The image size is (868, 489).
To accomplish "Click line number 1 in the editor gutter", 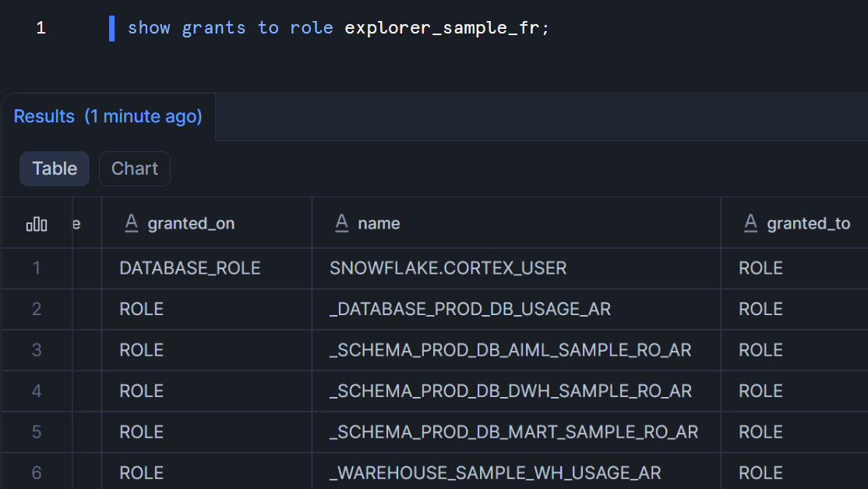I will click(x=41, y=29).
